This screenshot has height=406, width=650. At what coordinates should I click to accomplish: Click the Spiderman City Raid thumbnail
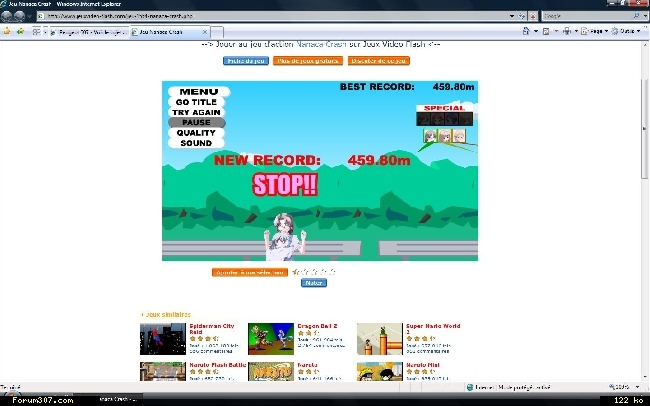tap(163, 339)
